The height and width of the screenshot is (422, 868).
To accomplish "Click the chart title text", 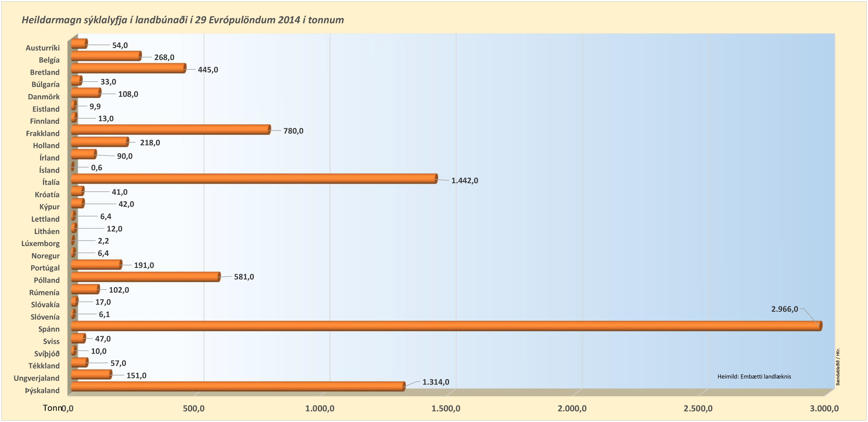I will (x=183, y=20).
